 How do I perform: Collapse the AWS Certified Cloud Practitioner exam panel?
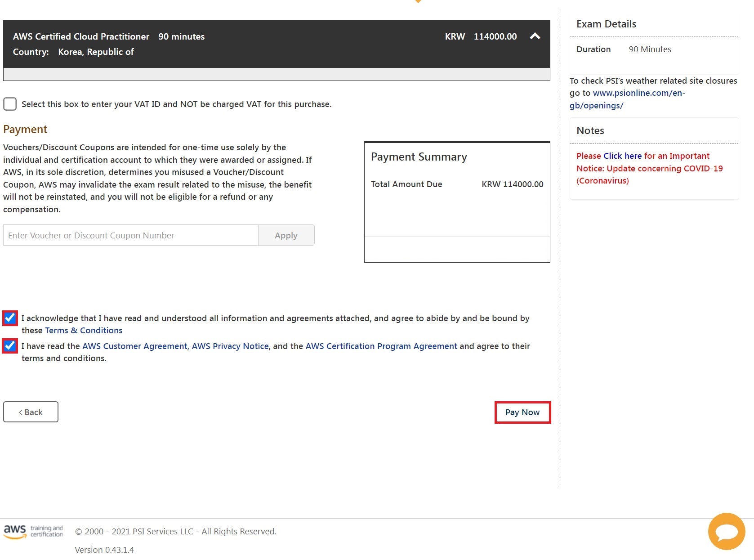point(535,36)
